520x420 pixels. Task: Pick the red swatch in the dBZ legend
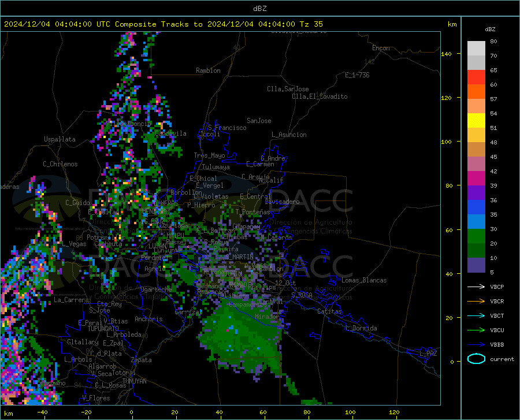[x=476, y=77]
